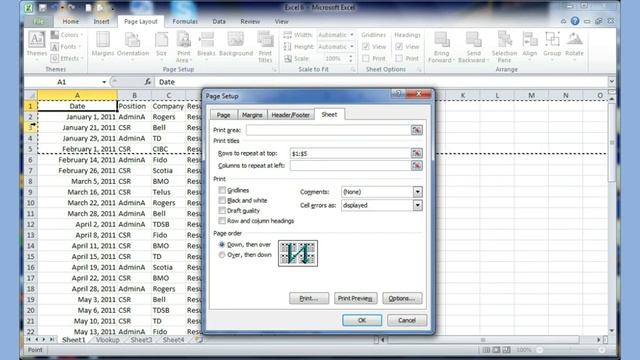Click the Group icon
The height and width of the screenshot is (360, 640).
[x=552, y=40]
